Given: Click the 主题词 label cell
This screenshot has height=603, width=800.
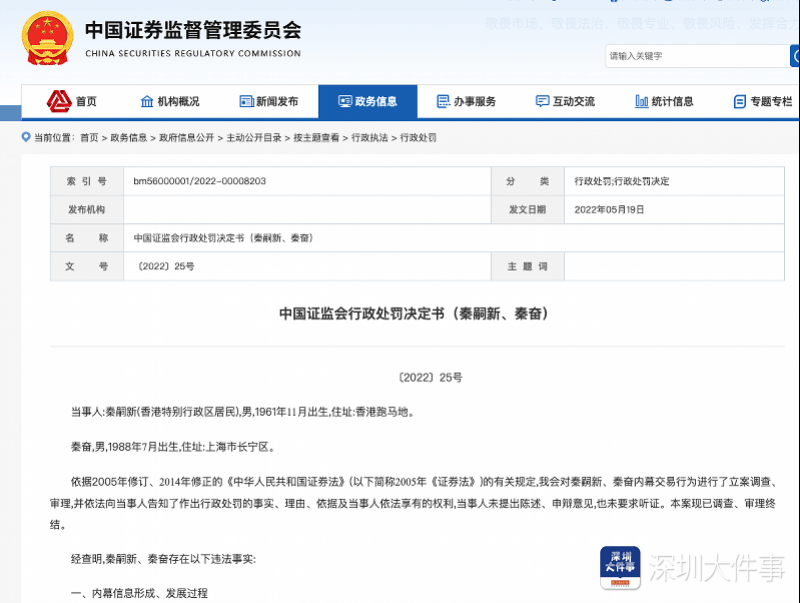Looking at the screenshot, I should [528, 266].
